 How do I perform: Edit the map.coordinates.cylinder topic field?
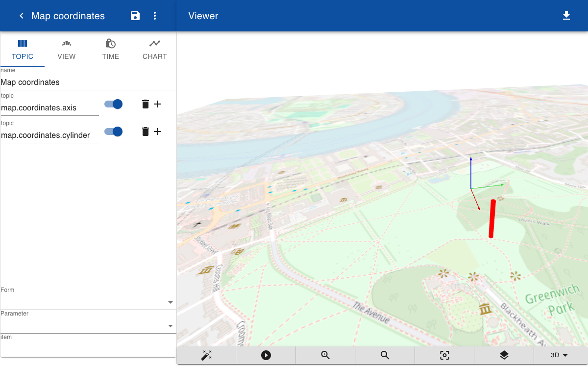[x=49, y=135]
